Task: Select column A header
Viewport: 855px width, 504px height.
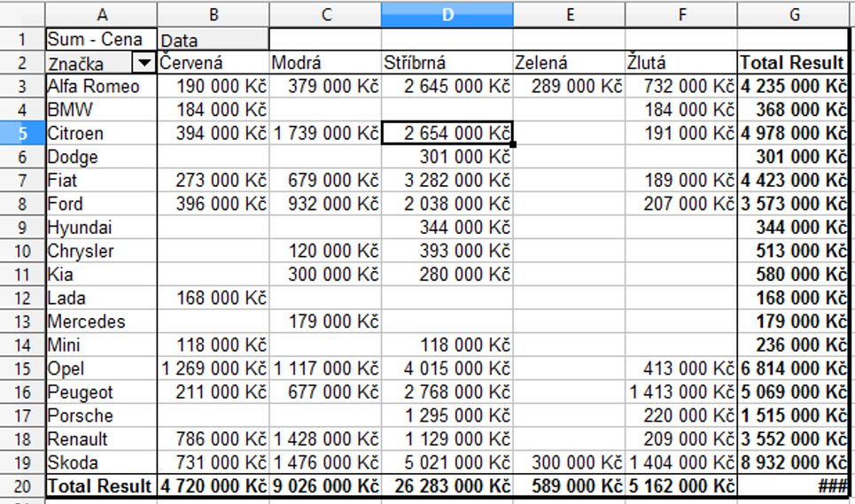Action: [101, 15]
